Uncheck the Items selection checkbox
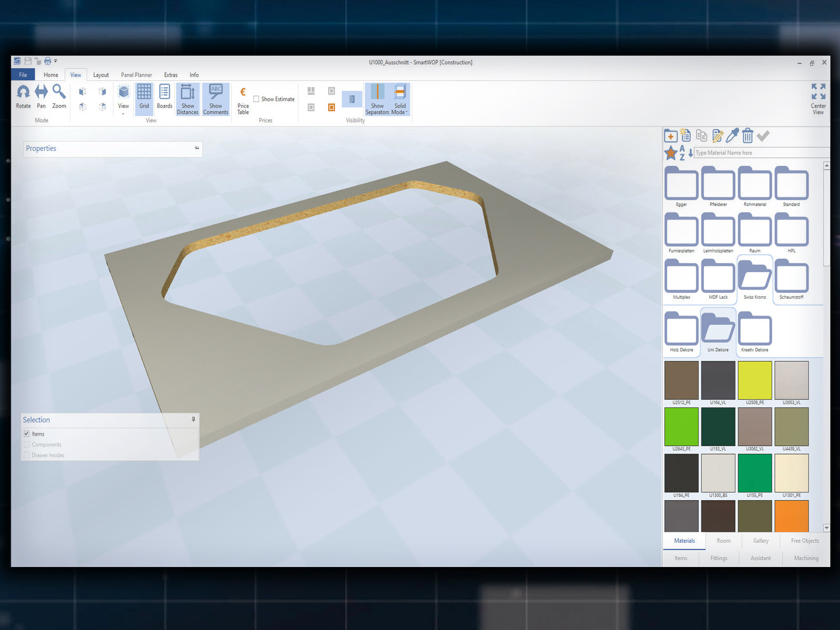The image size is (840, 630). [26, 434]
